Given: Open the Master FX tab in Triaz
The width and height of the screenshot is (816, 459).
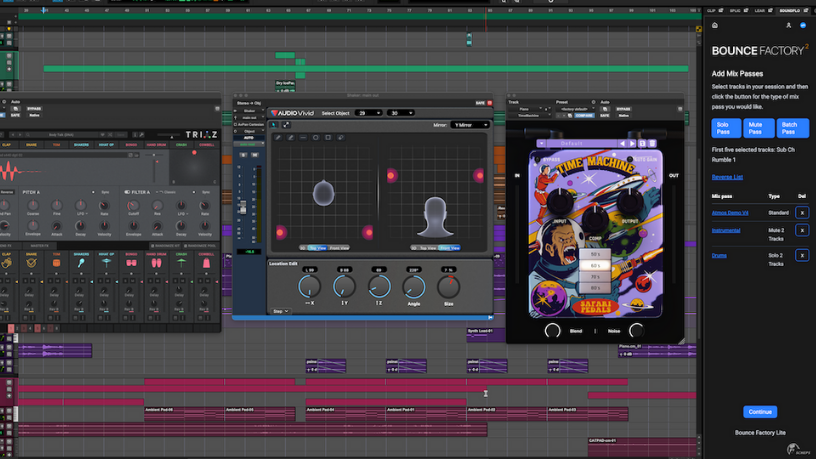Looking at the screenshot, I should [40, 246].
